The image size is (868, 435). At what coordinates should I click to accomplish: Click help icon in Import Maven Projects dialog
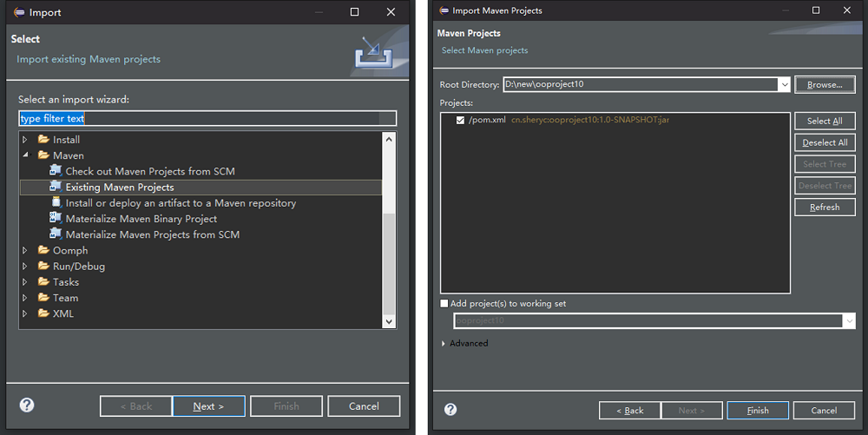450,410
